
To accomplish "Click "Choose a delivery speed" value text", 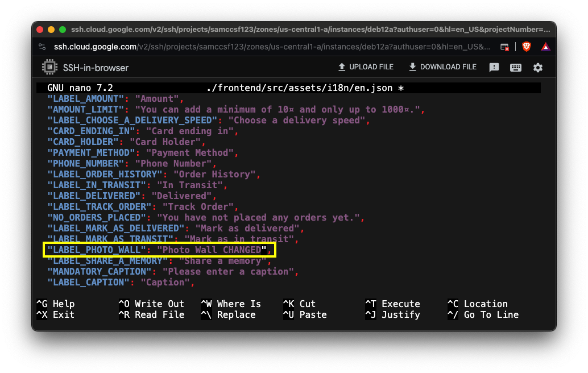I will 297,121.
